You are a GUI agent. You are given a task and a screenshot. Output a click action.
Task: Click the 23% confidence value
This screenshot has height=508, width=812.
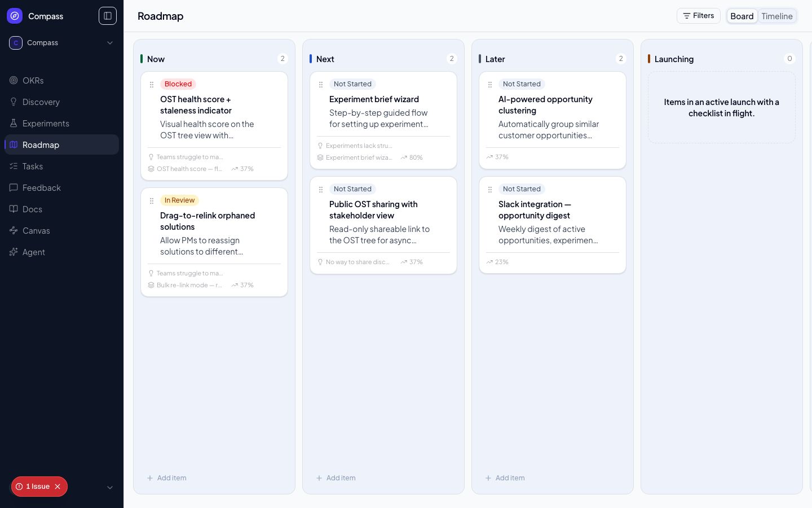[502, 262]
